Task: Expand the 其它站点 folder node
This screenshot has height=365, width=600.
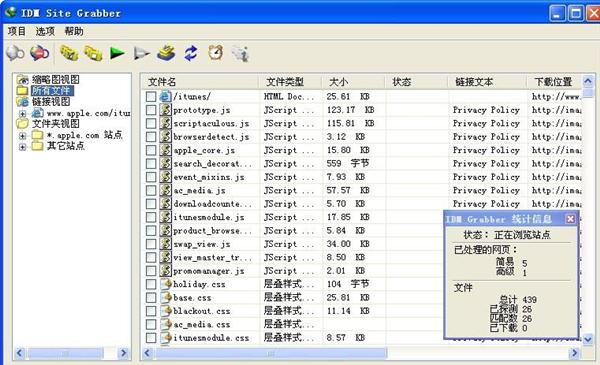Action: coord(23,147)
